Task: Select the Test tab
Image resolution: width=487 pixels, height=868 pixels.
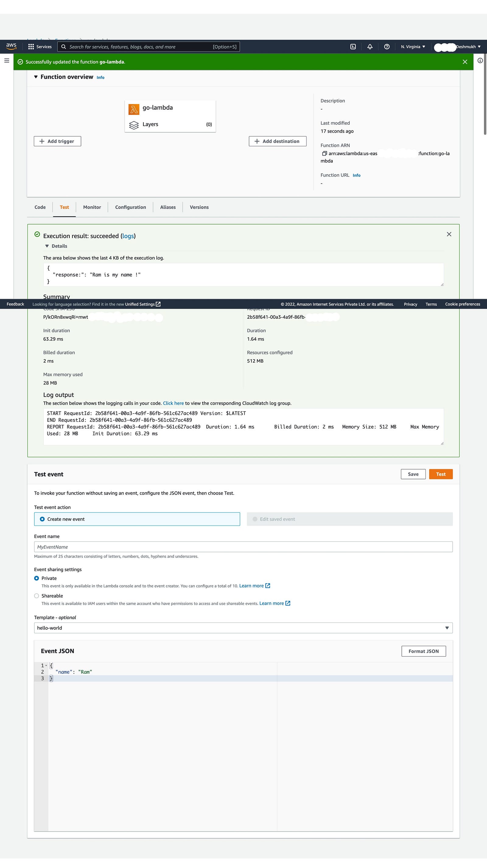Action: click(x=64, y=207)
